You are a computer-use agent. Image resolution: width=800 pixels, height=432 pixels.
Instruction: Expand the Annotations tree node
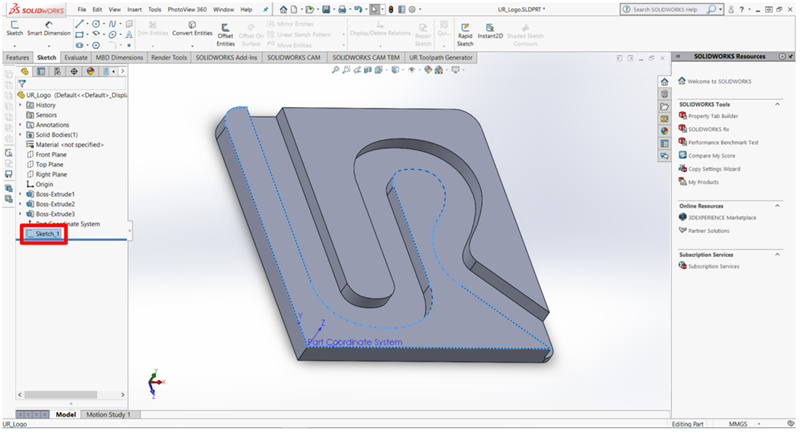(x=20, y=125)
